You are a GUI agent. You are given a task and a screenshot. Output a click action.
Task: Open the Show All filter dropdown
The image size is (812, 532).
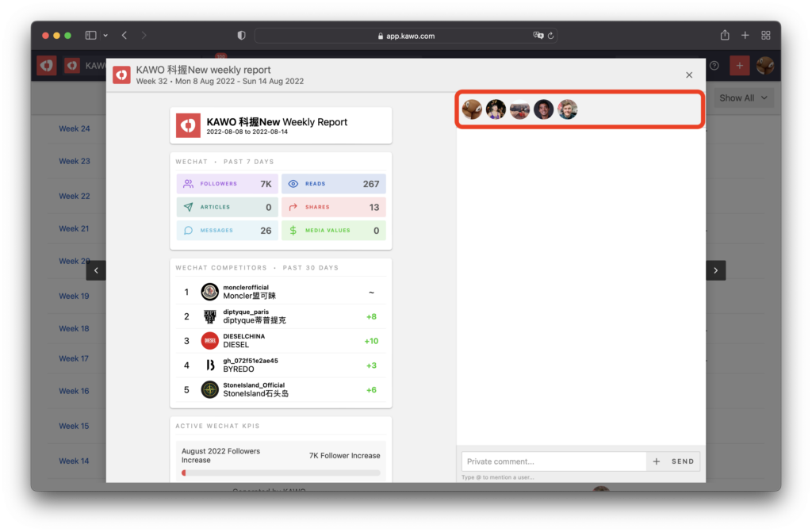(x=744, y=98)
